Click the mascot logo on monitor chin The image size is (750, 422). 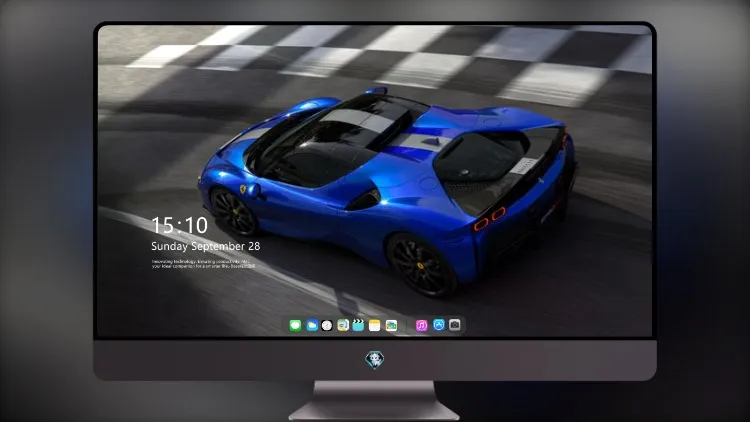click(375, 360)
